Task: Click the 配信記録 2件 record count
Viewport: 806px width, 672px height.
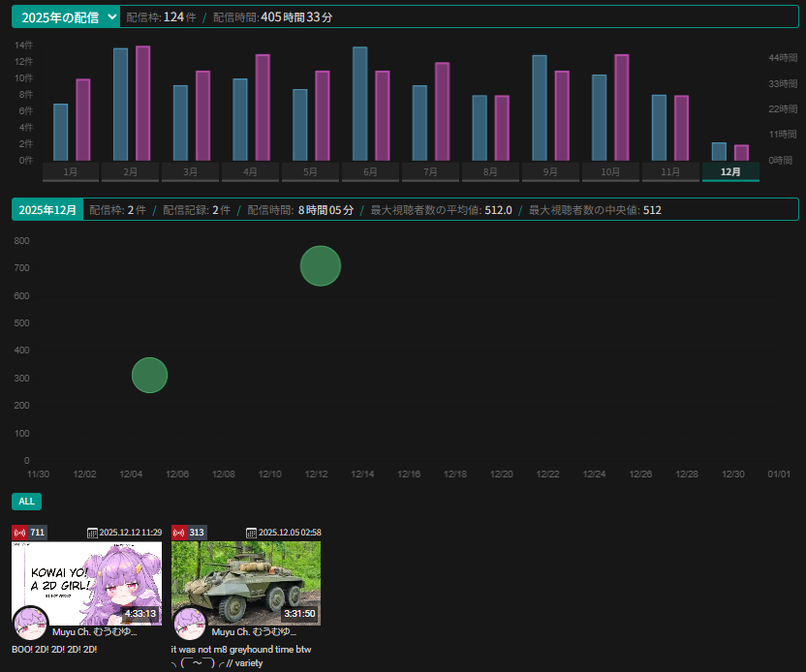Action: coord(197,210)
